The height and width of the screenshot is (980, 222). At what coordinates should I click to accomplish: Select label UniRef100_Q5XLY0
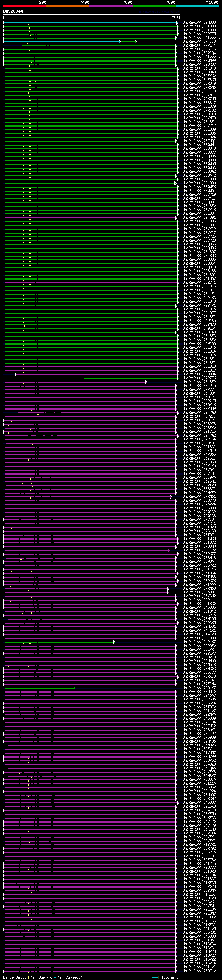(199, 466)
